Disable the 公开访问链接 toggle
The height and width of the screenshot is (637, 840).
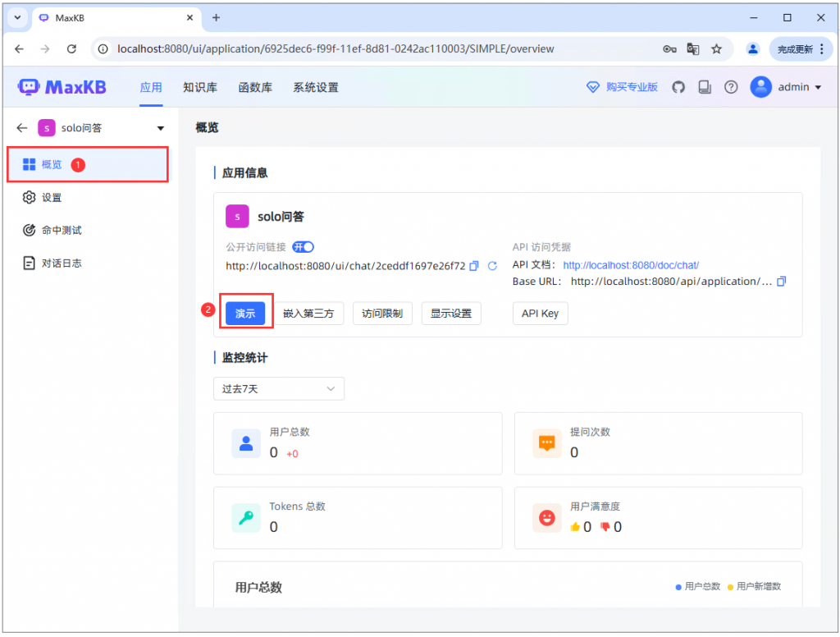tap(302, 246)
